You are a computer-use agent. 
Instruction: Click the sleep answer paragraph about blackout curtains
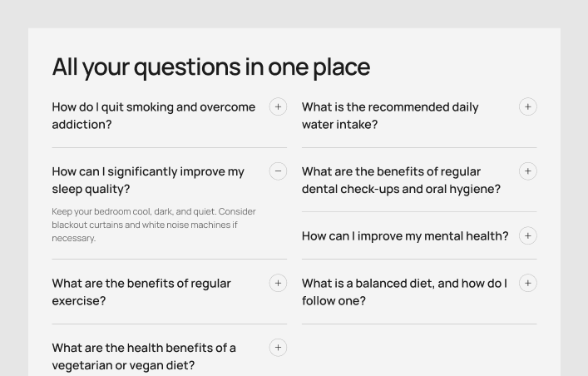pyautogui.click(x=154, y=225)
